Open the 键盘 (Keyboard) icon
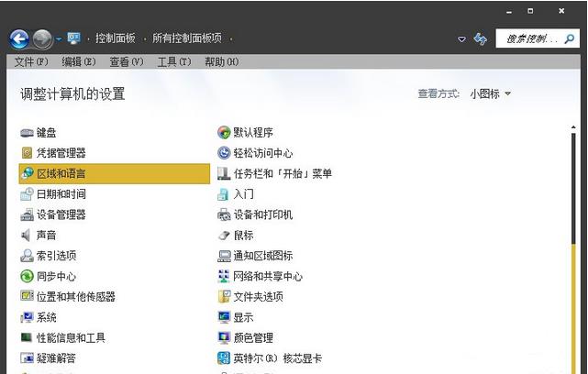The height and width of the screenshot is (374, 588). 28,133
